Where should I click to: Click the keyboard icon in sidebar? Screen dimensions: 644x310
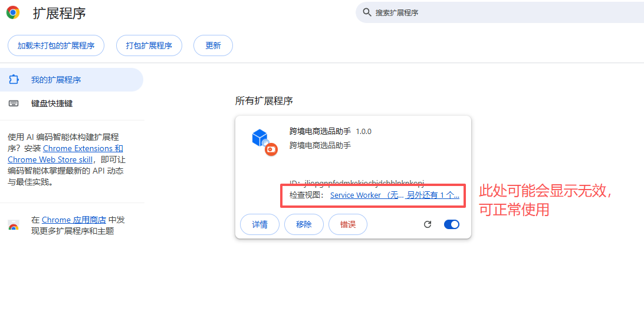(x=14, y=103)
